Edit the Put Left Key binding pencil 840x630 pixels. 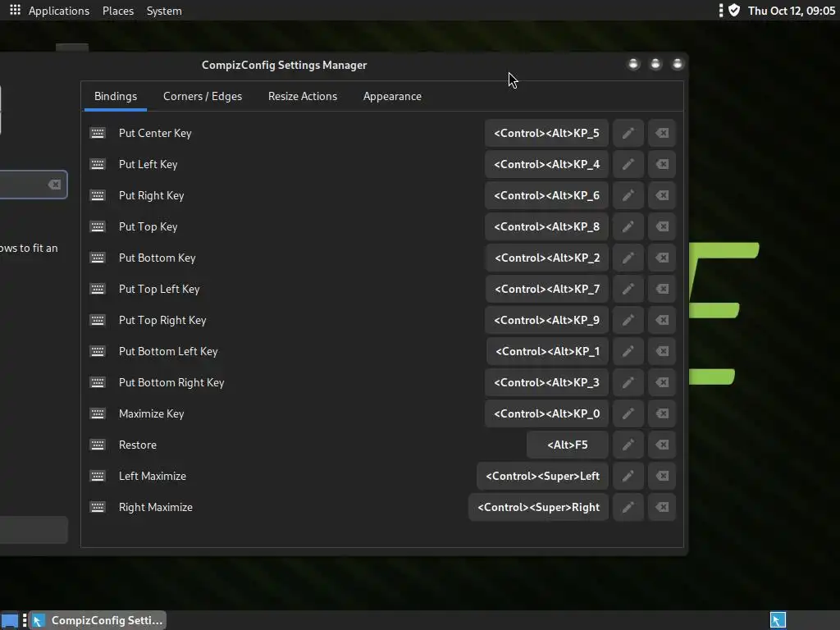(x=628, y=164)
